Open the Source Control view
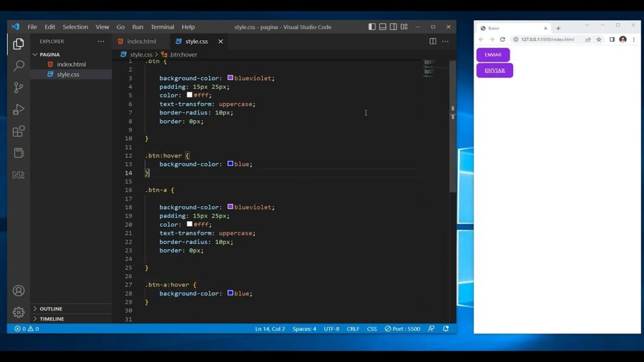This screenshot has height=362, width=644. (x=18, y=88)
